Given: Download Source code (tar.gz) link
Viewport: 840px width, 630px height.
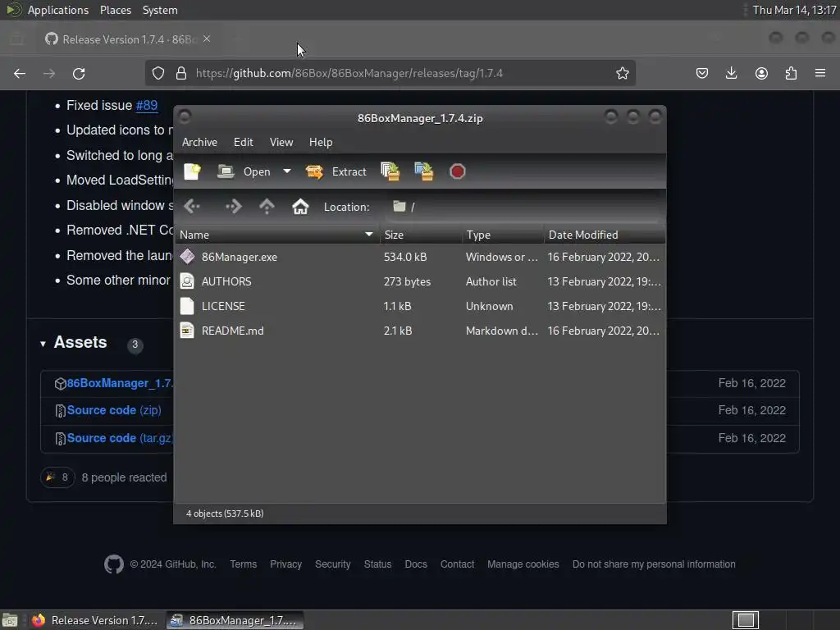Looking at the screenshot, I should 120,438.
